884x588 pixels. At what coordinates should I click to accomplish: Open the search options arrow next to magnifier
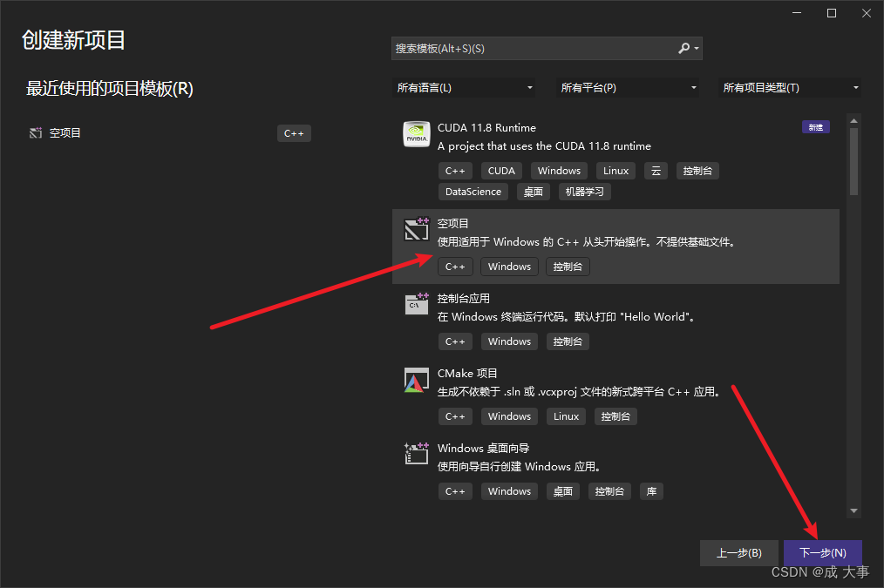coord(697,48)
